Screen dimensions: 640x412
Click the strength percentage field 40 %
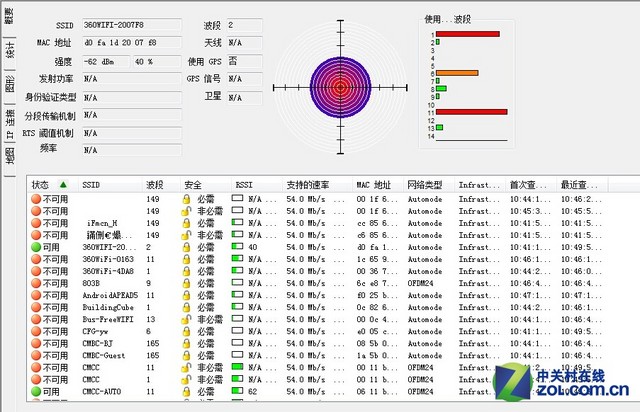tap(157, 62)
